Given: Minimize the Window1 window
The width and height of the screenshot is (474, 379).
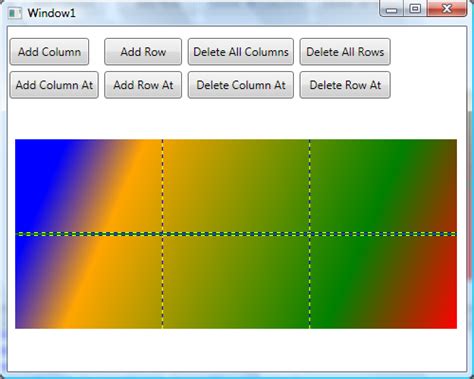Looking at the screenshot, I should pos(392,9).
